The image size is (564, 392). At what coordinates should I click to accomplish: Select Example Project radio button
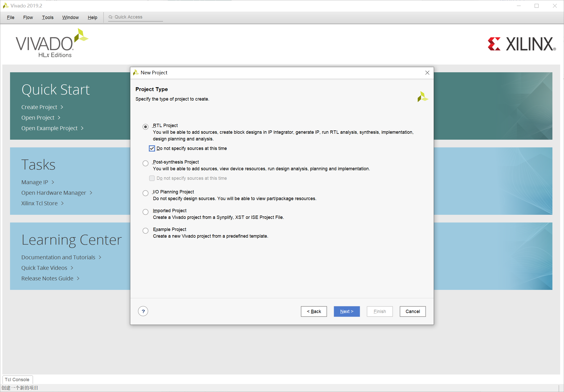tap(146, 231)
